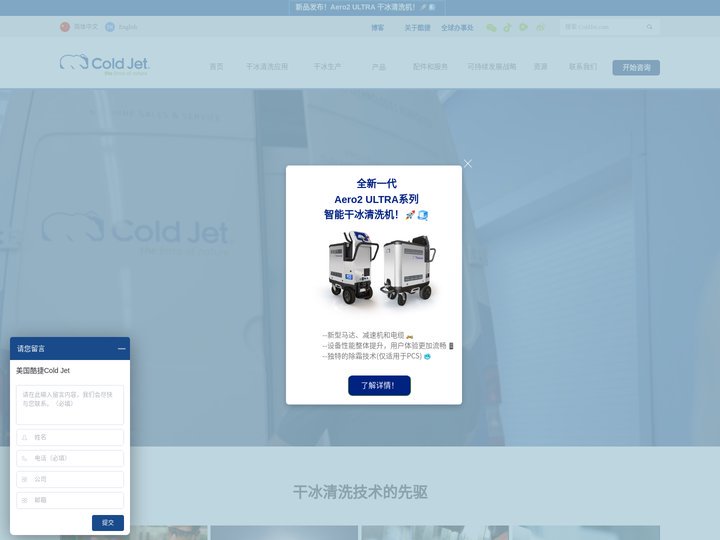The width and height of the screenshot is (720, 540).
Task: Click the 开始咨询 start consultation button
Action: click(x=636, y=68)
